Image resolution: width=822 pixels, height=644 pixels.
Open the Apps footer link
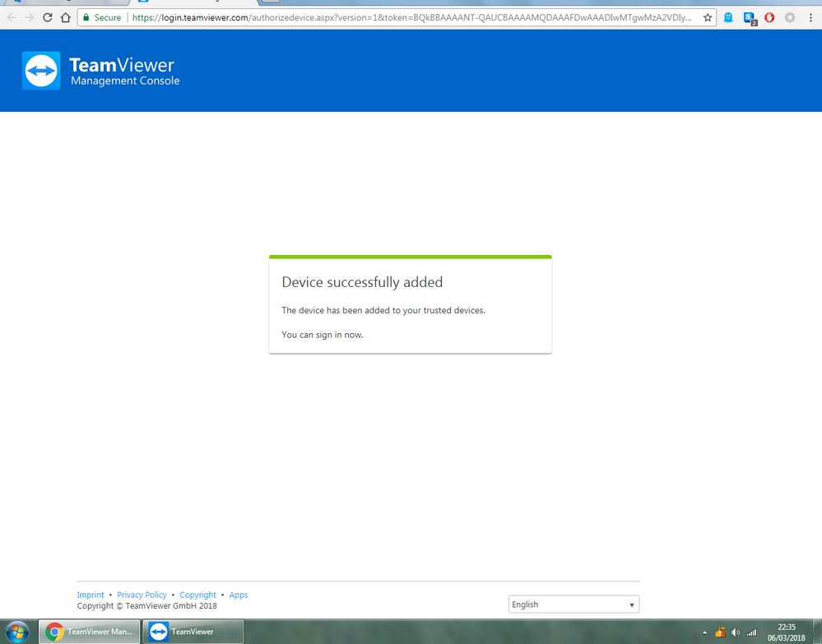click(239, 595)
